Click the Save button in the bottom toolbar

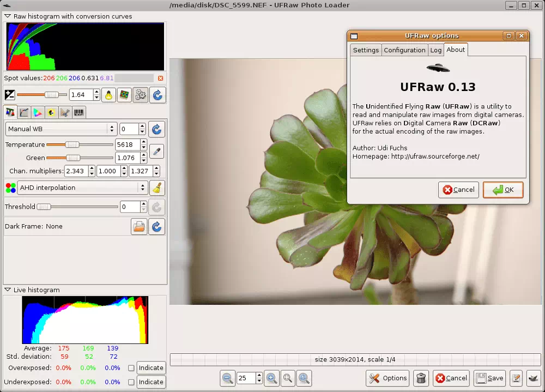489,378
